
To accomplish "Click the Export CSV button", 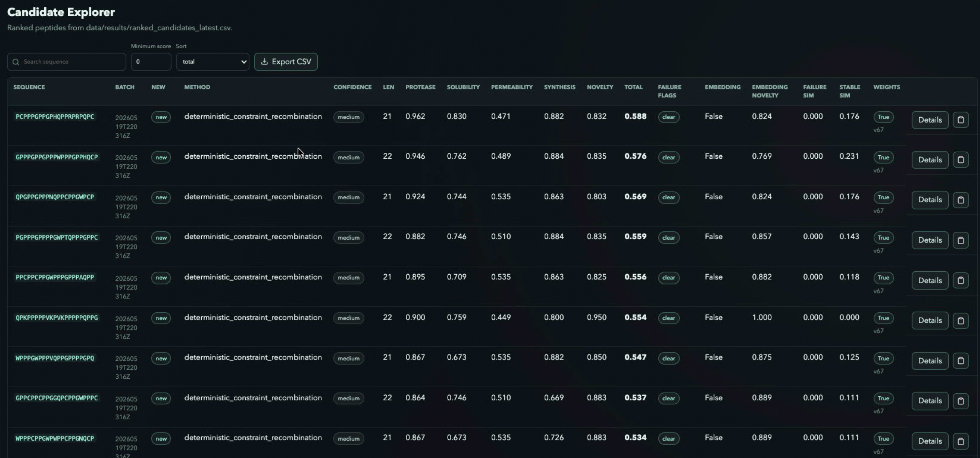I will click(286, 61).
